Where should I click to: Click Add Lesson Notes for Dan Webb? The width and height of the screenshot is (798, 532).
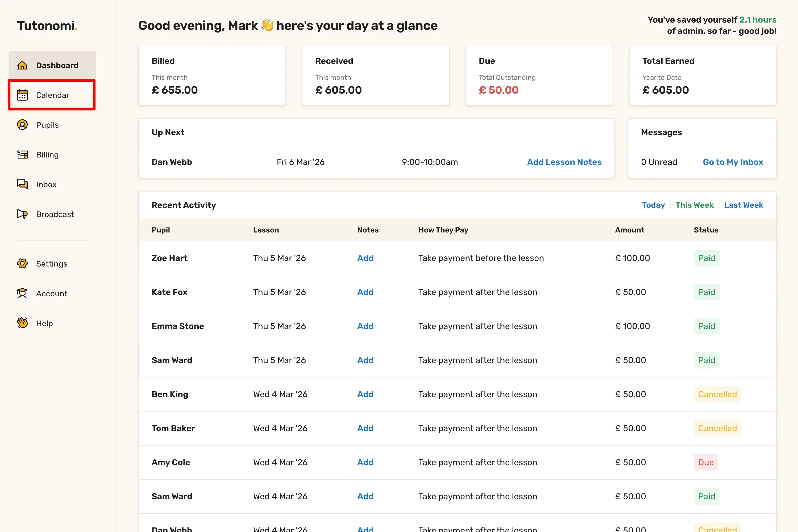coord(564,162)
